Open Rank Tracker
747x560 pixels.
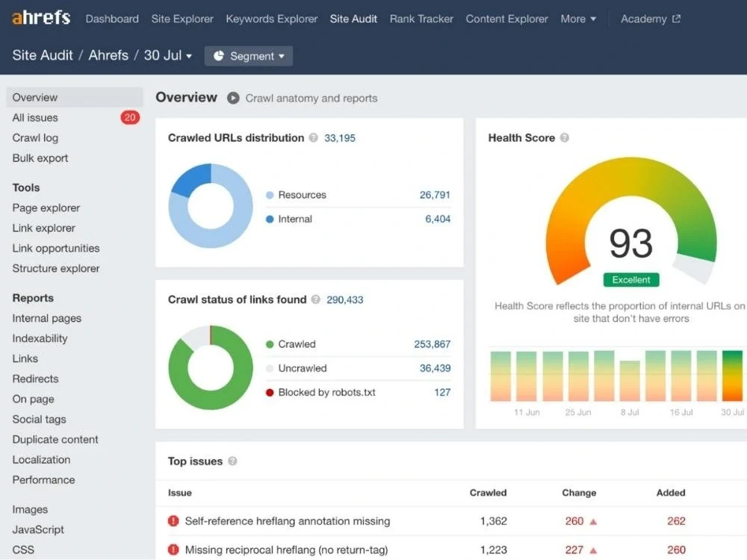(421, 19)
